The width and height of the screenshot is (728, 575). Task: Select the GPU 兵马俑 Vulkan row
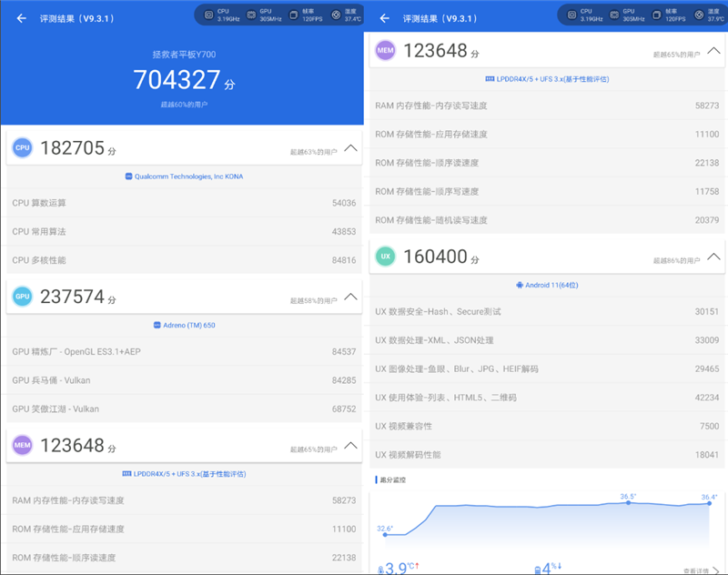(185, 380)
